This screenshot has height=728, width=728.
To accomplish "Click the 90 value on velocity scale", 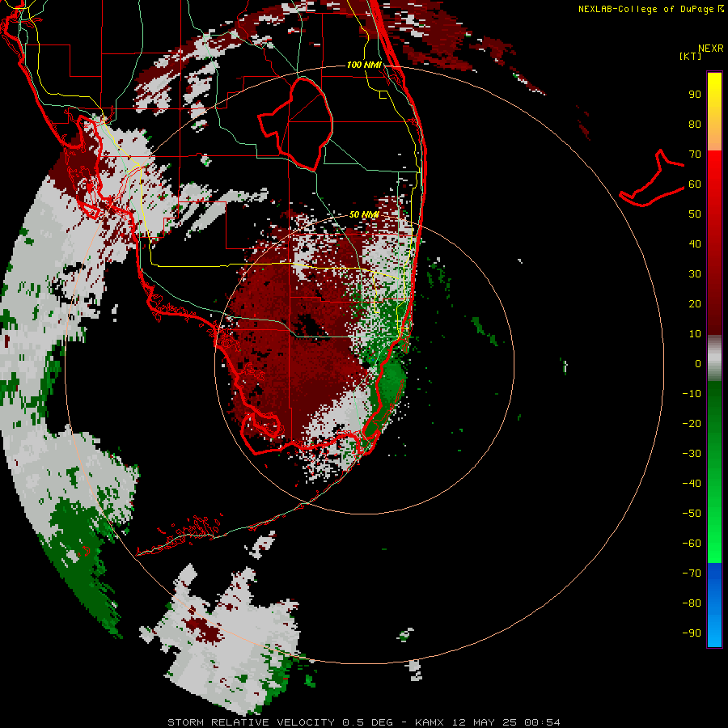I will click(x=695, y=95).
